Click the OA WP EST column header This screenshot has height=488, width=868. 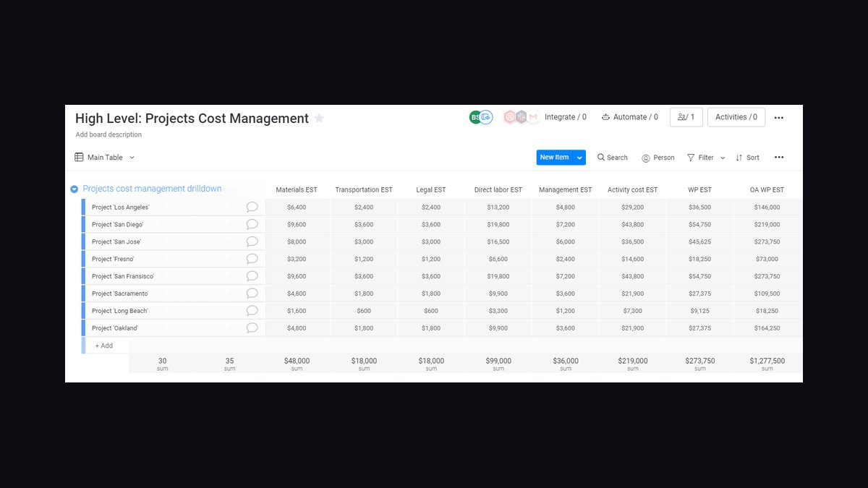coord(767,190)
